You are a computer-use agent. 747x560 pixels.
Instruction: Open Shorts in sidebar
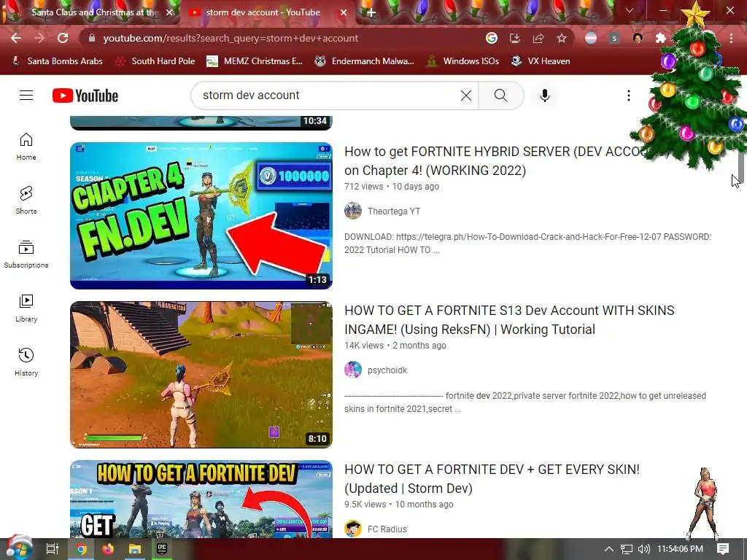coord(26,201)
